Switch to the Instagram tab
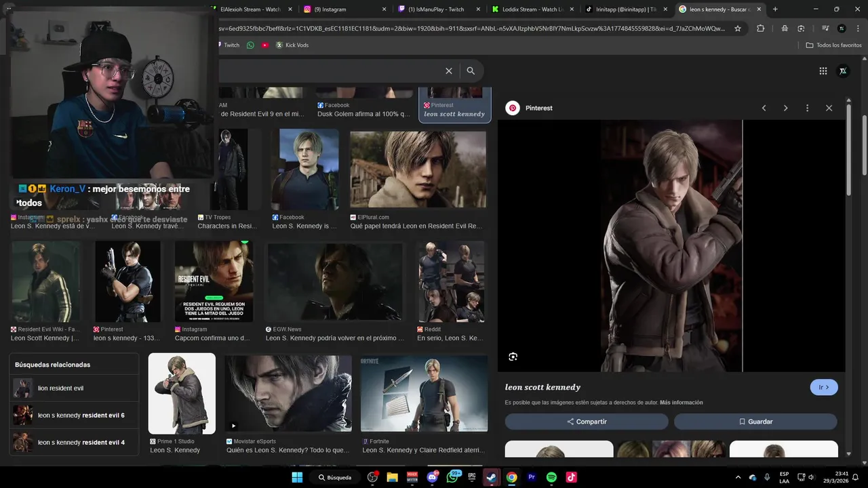 point(346,9)
